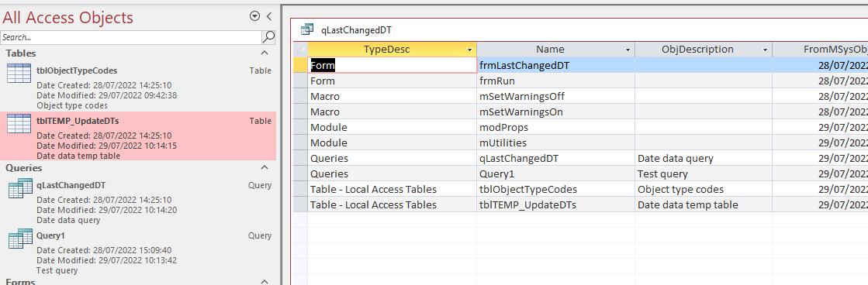The image size is (868, 285).
Task: Click the row selector for the frmRun row
Action: point(299,81)
